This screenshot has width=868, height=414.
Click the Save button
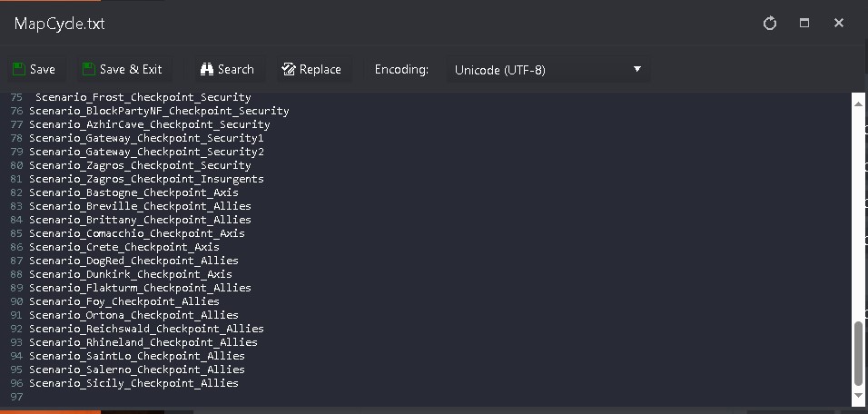pos(35,69)
